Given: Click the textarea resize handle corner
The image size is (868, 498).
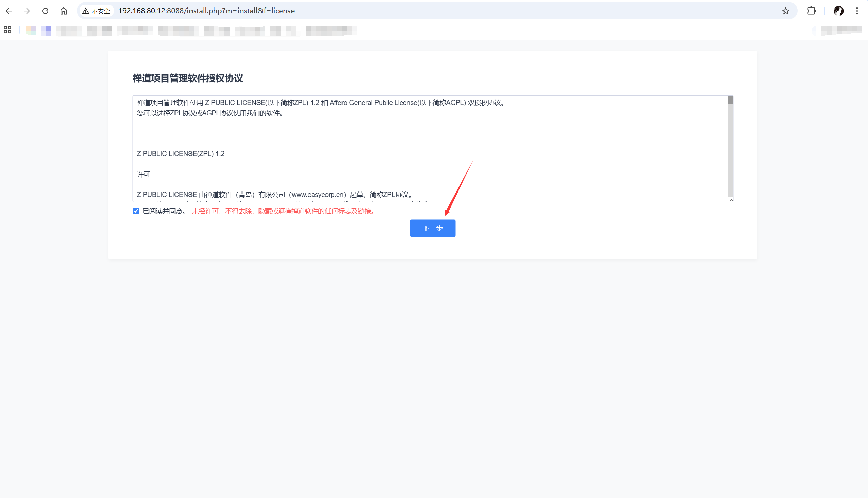Looking at the screenshot, I should point(731,200).
